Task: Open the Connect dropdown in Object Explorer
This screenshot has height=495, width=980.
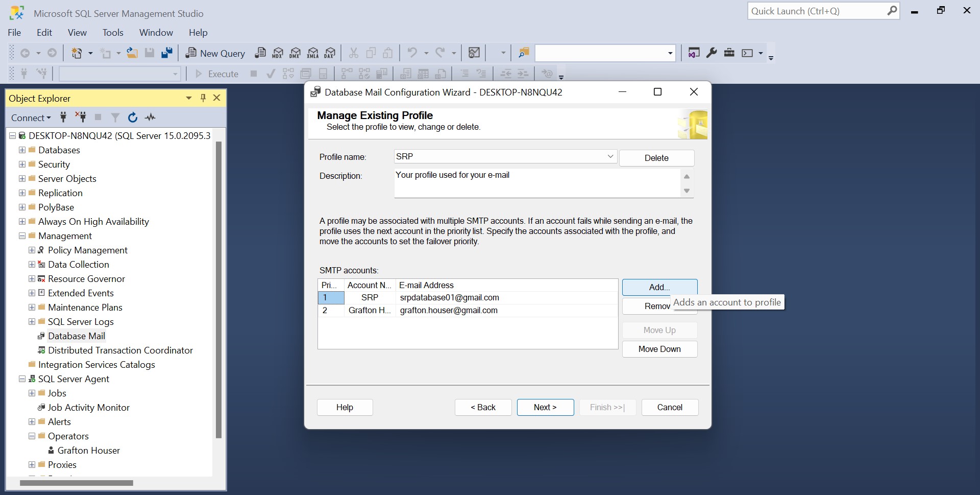Action: point(31,118)
